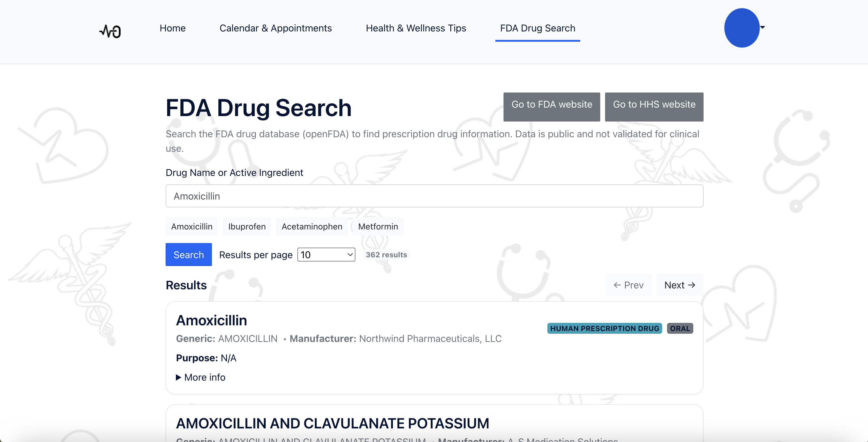This screenshot has width=868, height=442.
Task: Focus the drug name input field
Action: 434,196
